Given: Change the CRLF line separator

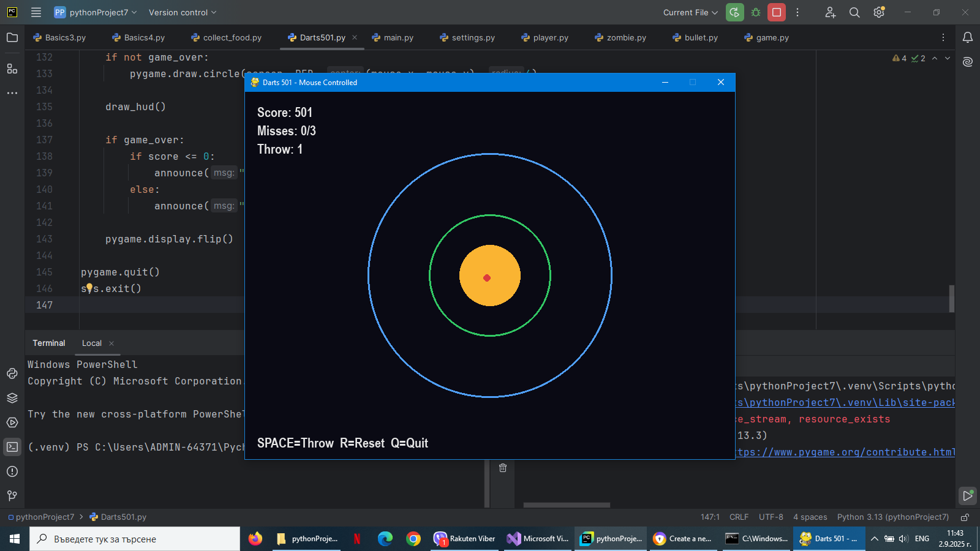Looking at the screenshot, I should coord(739,517).
